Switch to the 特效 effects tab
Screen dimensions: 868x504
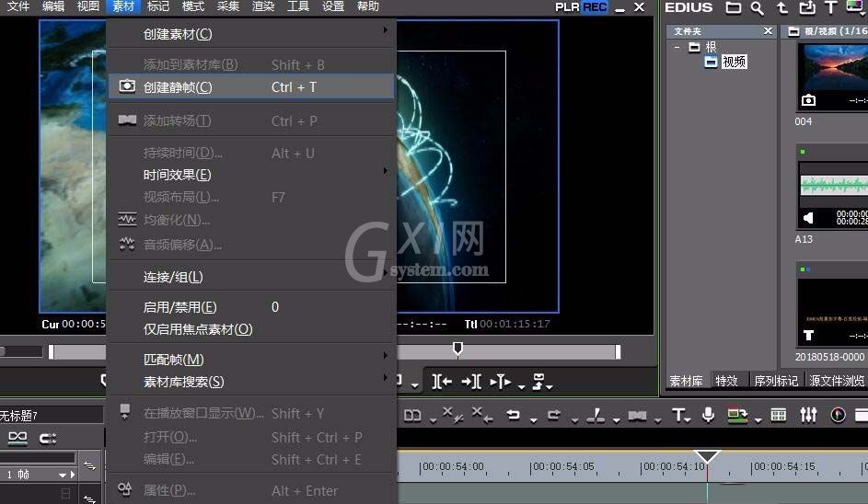pyautogui.click(x=726, y=381)
